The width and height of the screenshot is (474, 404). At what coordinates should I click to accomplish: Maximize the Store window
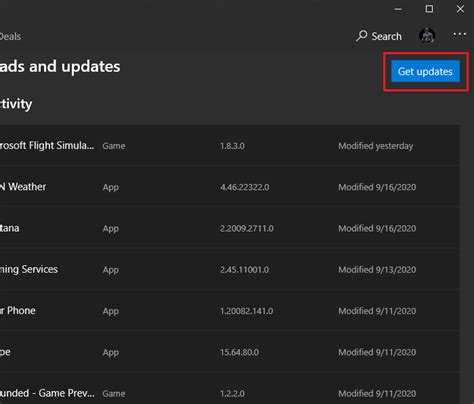point(429,9)
